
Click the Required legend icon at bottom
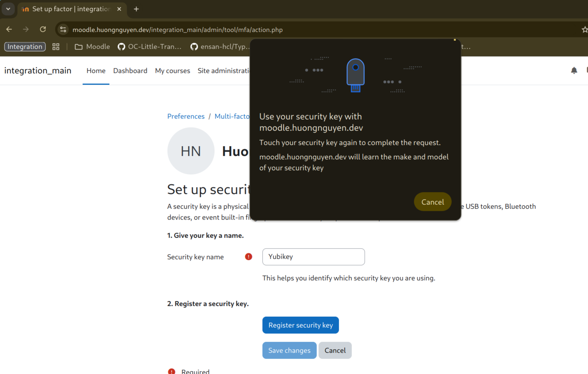pos(171,371)
